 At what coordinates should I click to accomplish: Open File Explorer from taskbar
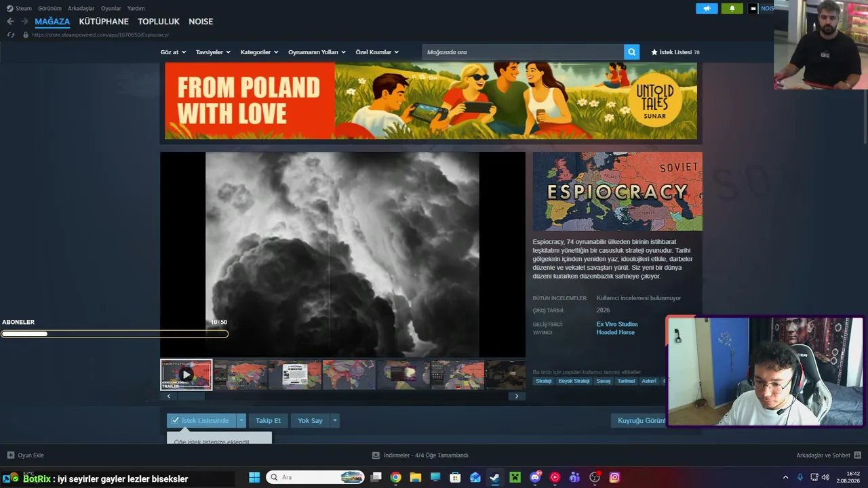(416, 477)
